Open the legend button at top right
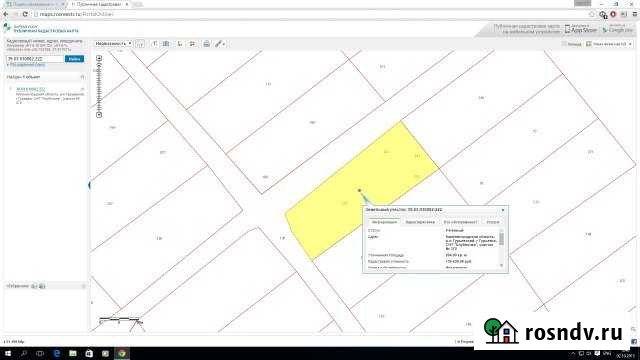This screenshot has height=360, width=640. pyautogui.click(x=571, y=44)
